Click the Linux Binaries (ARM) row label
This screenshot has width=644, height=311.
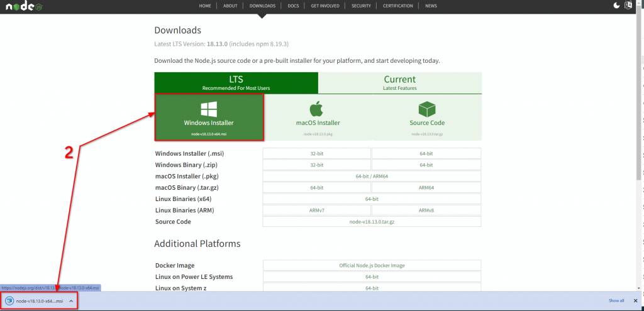pos(185,210)
